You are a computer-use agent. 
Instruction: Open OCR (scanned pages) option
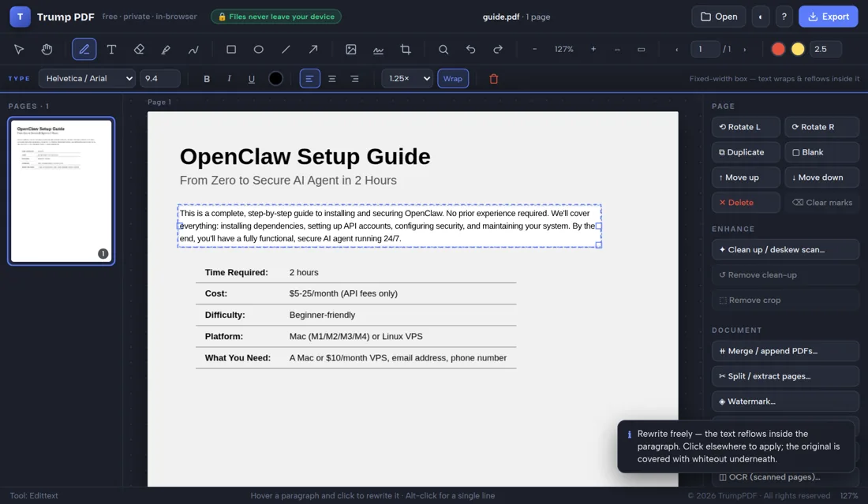(785, 477)
